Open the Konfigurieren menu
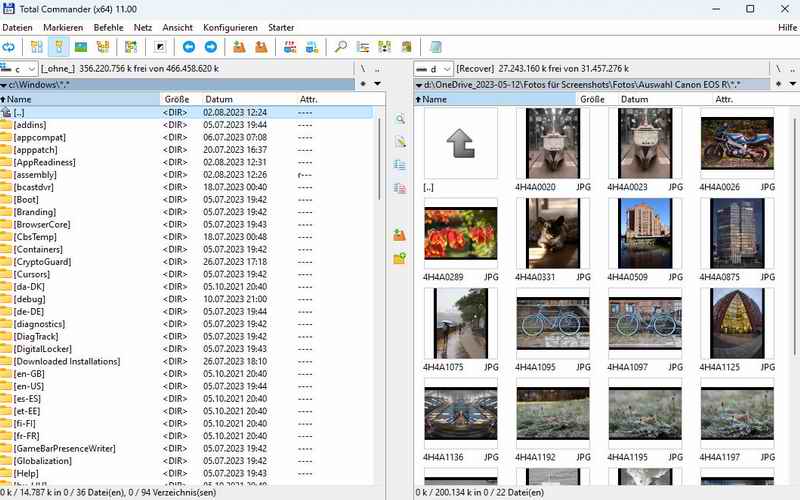The image size is (800, 500). click(x=230, y=27)
